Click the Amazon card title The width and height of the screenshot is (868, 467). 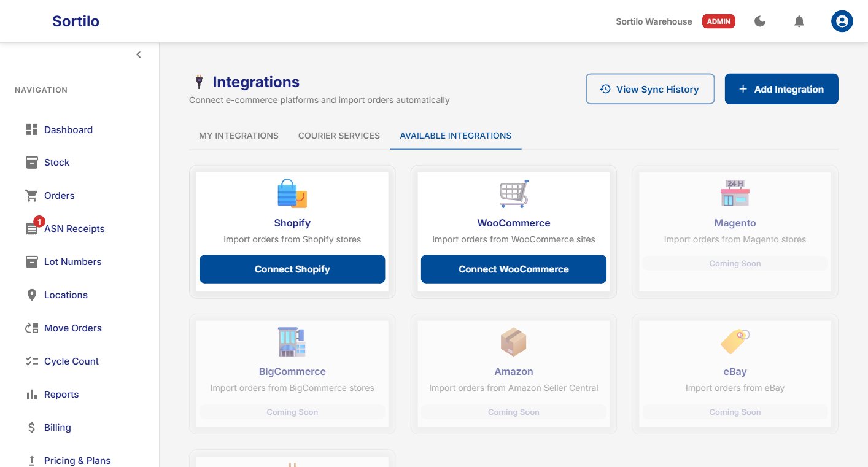514,372
